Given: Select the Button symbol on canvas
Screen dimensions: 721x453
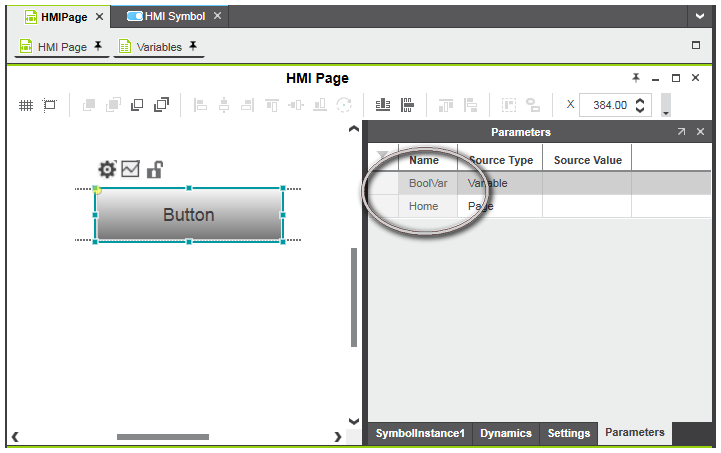Looking at the screenshot, I should (188, 215).
